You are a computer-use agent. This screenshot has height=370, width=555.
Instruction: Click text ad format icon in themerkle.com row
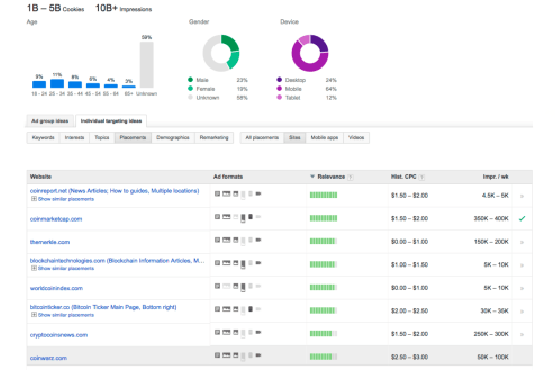coord(217,240)
